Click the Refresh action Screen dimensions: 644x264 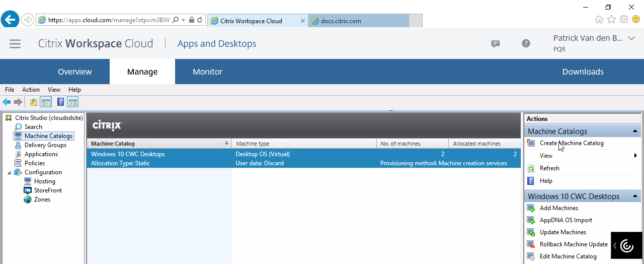click(549, 168)
